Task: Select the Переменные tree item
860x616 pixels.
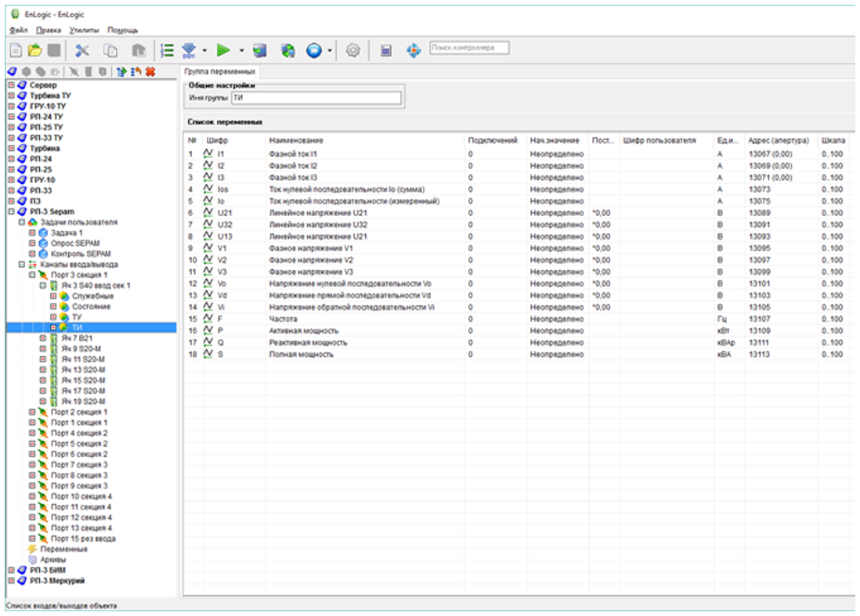Action: [x=63, y=549]
